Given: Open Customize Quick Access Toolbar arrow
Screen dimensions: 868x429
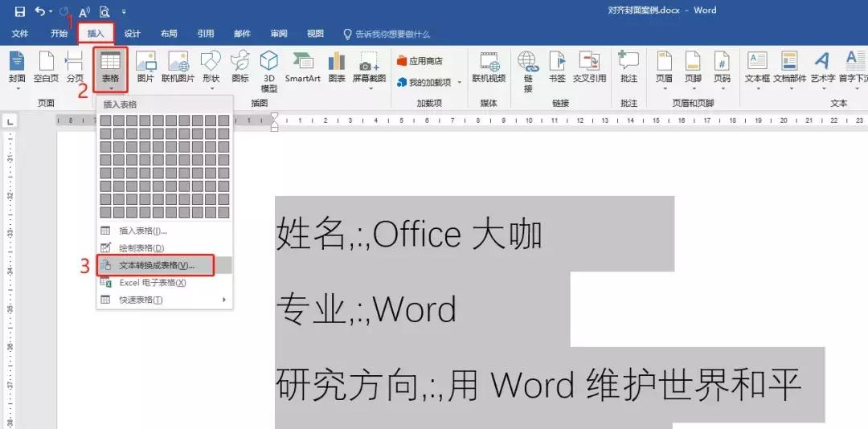Looking at the screenshot, I should point(124,11).
